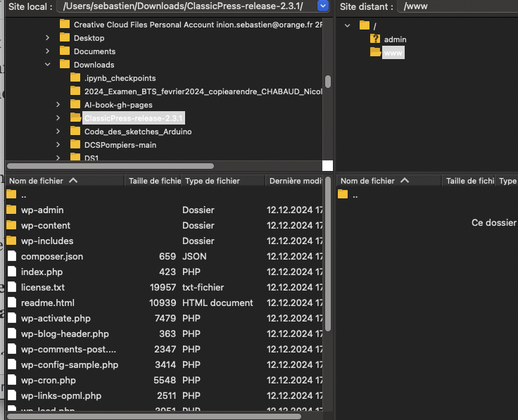Click the Site distant path input field

pyautogui.click(x=457, y=6)
